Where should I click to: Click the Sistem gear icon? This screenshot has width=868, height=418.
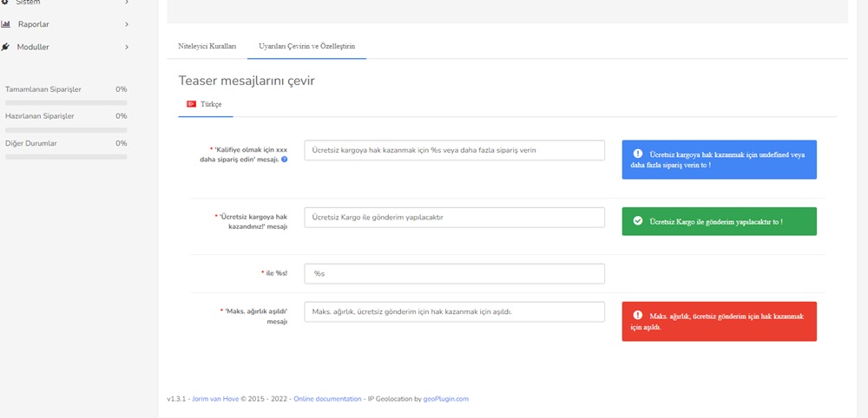pyautogui.click(x=5, y=3)
